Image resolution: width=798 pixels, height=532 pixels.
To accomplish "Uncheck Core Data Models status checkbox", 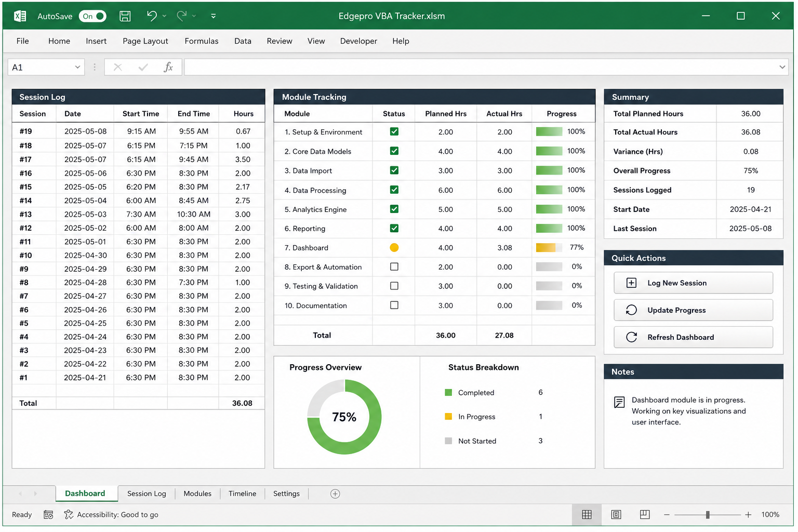I will [x=394, y=151].
